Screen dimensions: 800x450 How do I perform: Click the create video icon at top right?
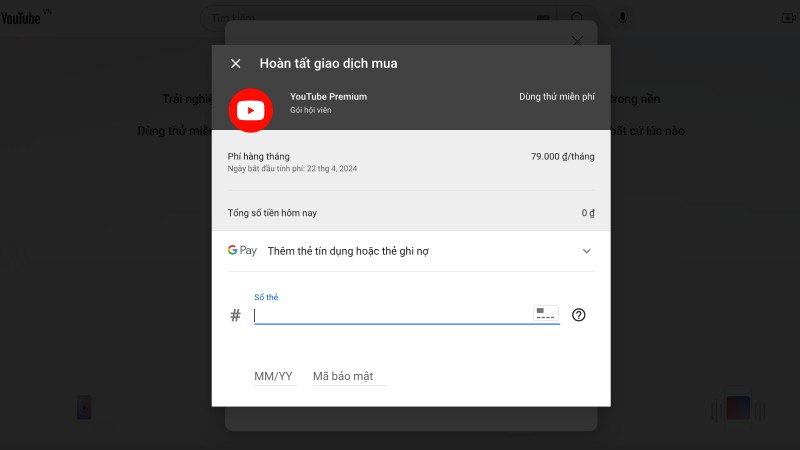[x=789, y=18]
